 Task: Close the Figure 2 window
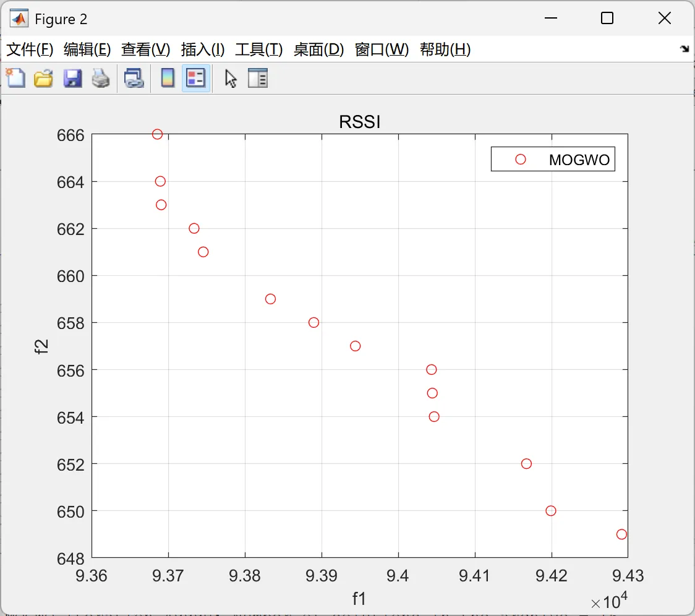pyautogui.click(x=665, y=18)
